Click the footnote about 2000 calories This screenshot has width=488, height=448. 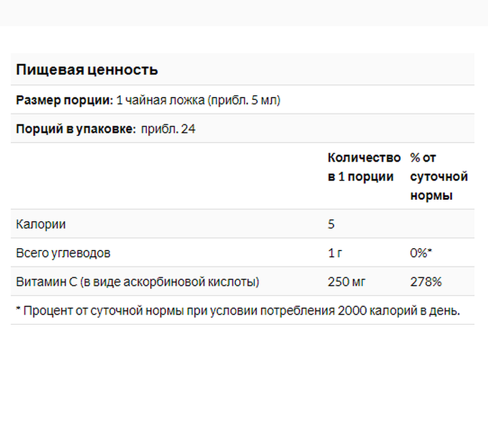pos(238,310)
